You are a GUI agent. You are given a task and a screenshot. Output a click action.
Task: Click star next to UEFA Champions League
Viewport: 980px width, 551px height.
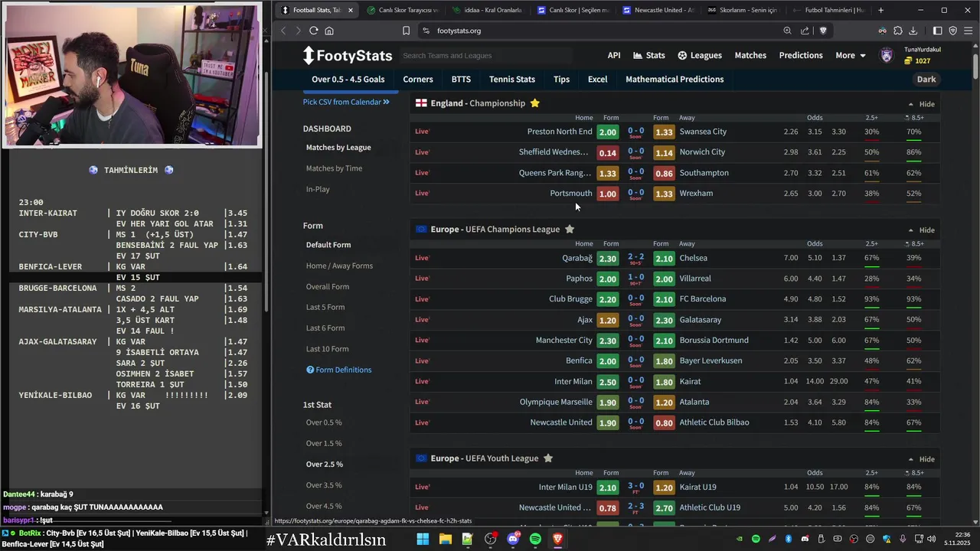click(570, 229)
